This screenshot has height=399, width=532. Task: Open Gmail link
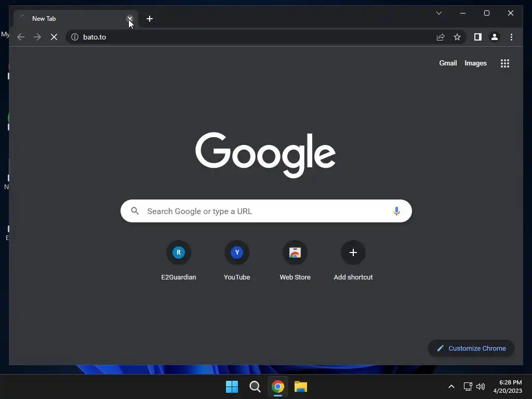point(448,63)
